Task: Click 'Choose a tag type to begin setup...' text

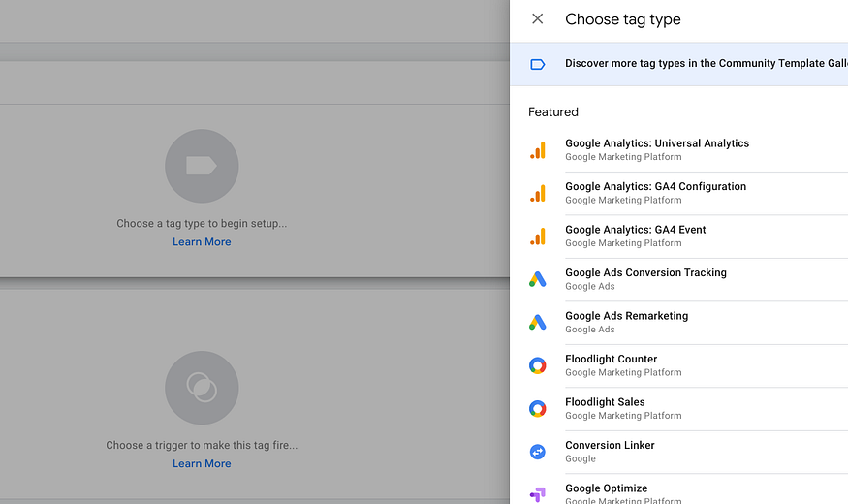Action: pyautogui.click(x=202, y=223)
